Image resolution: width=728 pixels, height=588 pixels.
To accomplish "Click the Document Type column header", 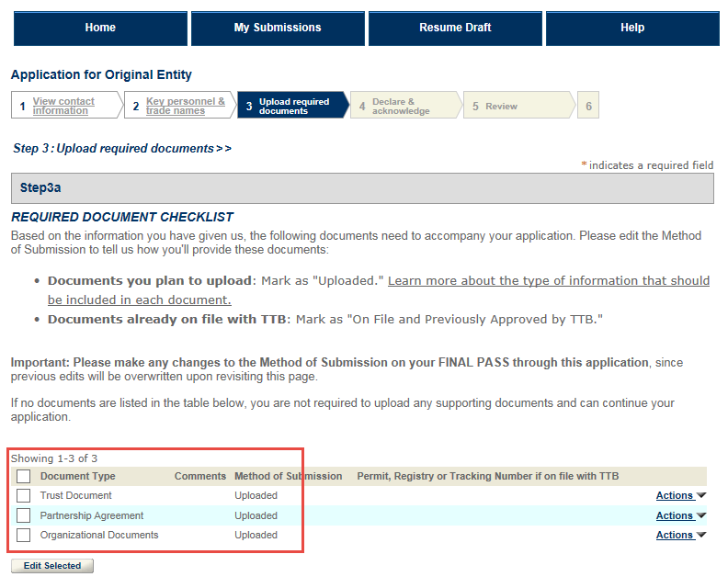I will (x=78, y=476).
